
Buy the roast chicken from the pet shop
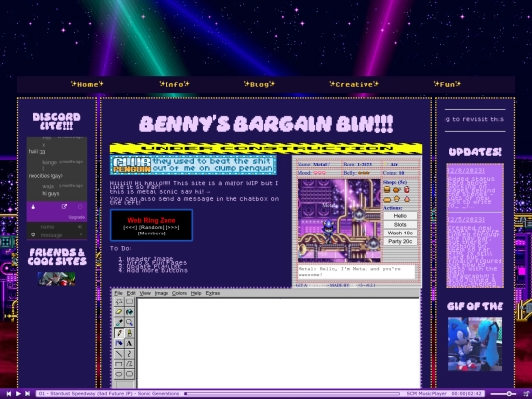(397, 190)
